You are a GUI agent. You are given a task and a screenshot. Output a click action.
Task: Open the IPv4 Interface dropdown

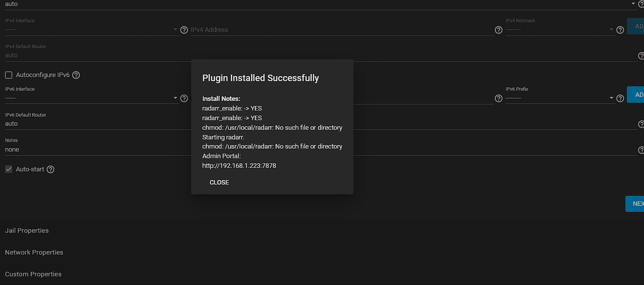[x=91, y=30]
